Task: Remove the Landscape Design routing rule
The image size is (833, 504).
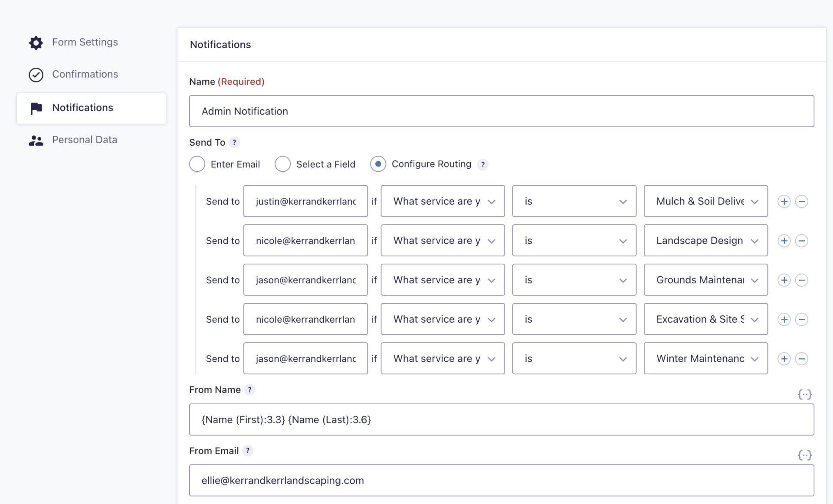Action: coord(801,241)
